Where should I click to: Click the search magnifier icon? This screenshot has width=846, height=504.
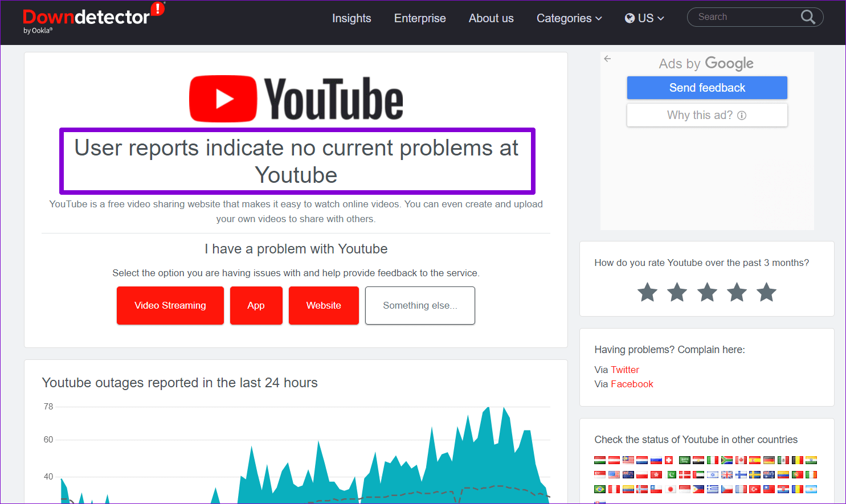(808, 17)
